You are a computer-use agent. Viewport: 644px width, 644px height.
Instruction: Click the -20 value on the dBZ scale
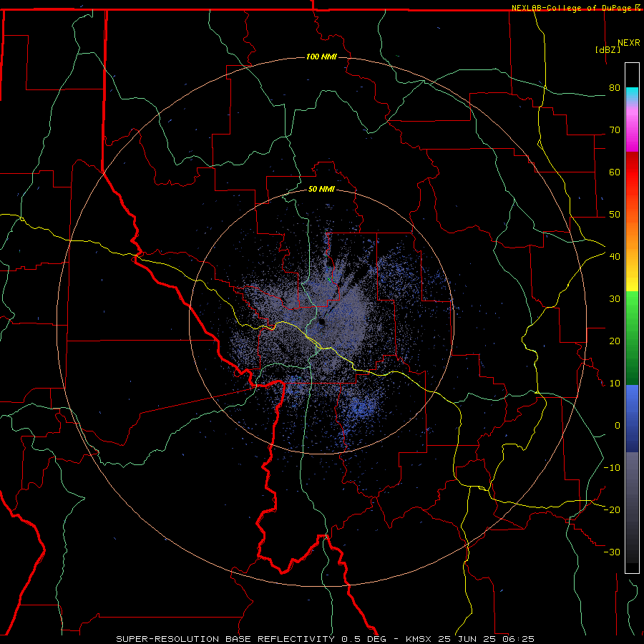[612, 510]
